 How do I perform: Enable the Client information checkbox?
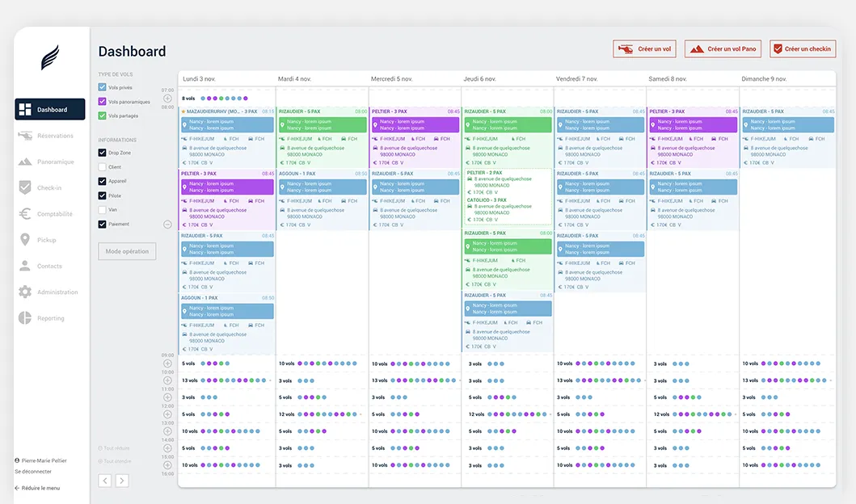(x=102, y=167)
